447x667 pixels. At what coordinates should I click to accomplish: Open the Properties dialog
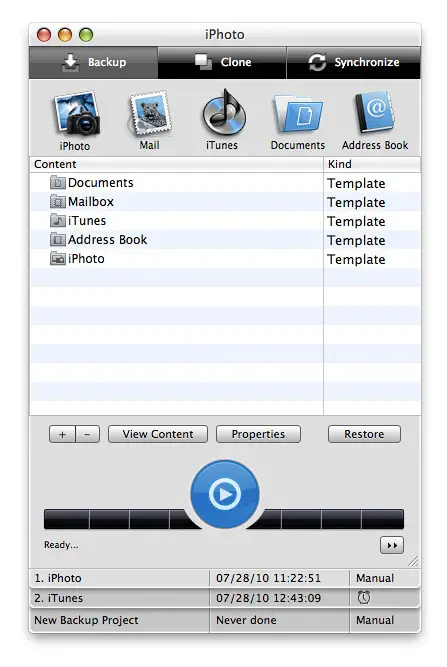click(x=258, y=434)
